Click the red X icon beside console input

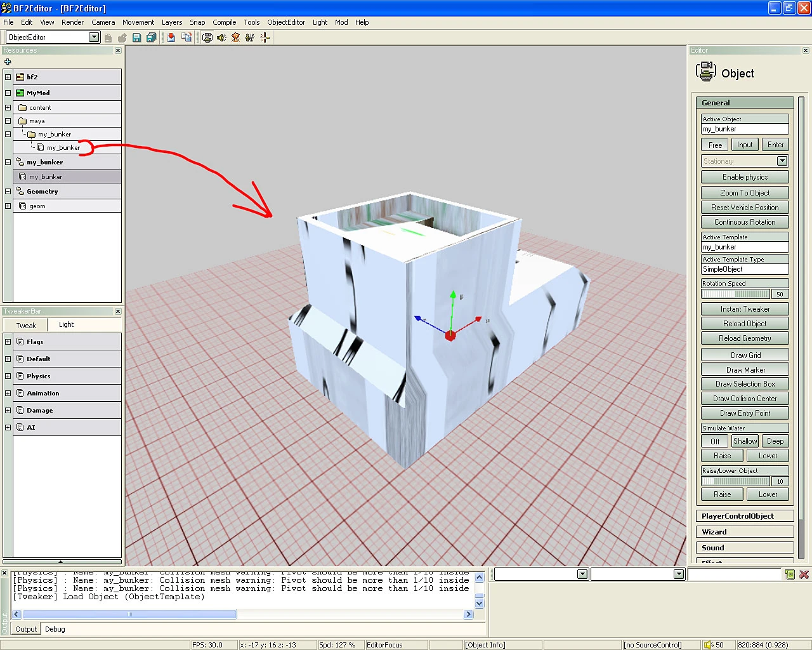point(804,574)
